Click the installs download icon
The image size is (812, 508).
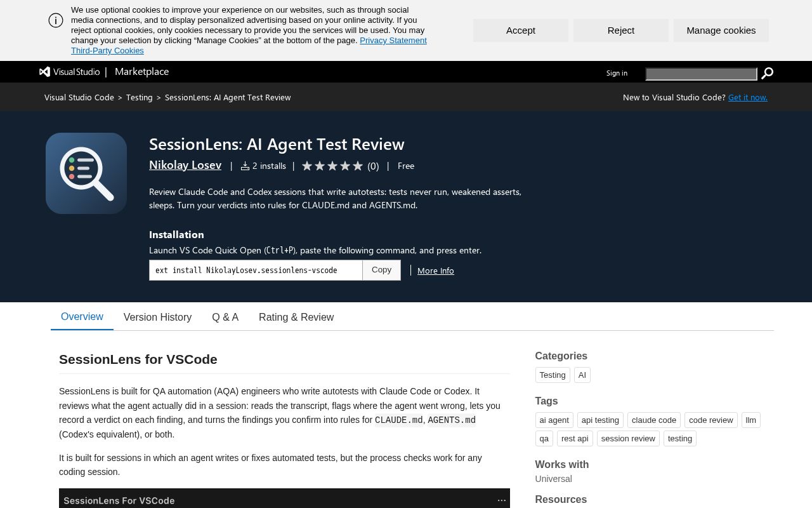point(245,166)
